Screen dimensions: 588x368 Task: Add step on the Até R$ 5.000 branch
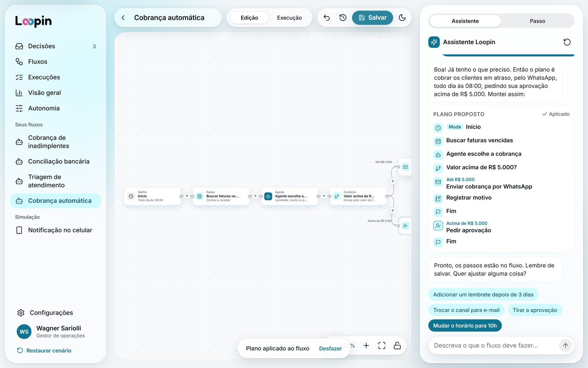[x=393, y=181]
